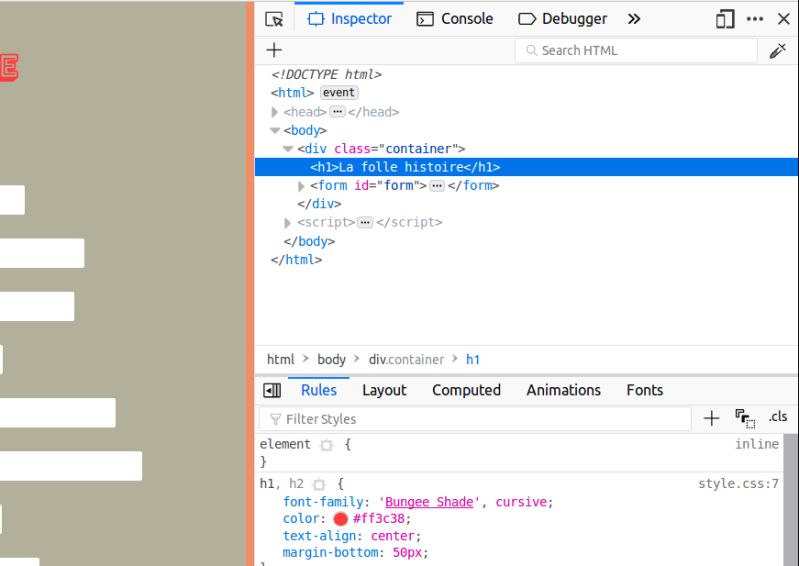Open the Layout tab
This screenshot has height=566, width=799.
point(384,390)
